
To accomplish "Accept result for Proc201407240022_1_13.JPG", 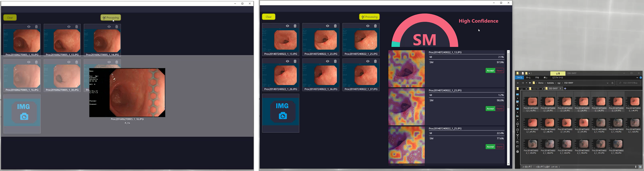I will click(490, 70).
